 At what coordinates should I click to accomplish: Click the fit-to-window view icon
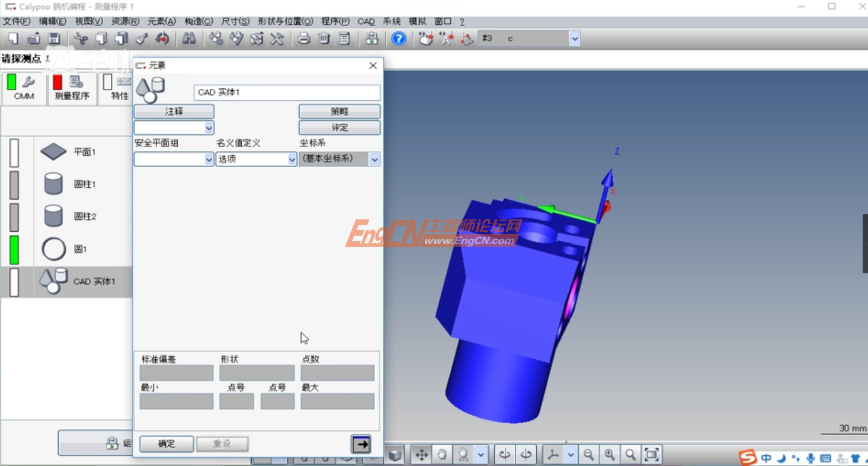[651, 455]
